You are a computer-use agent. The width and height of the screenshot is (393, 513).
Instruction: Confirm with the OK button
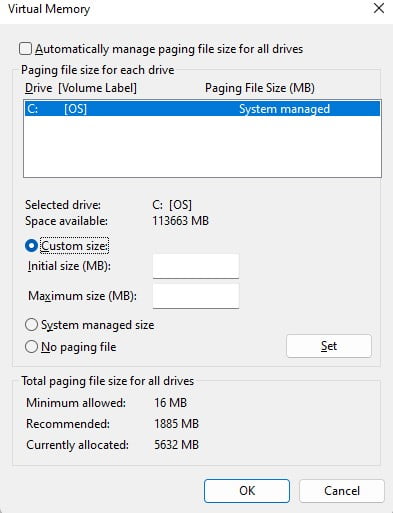pyautogui.click(x=247, y=491)
